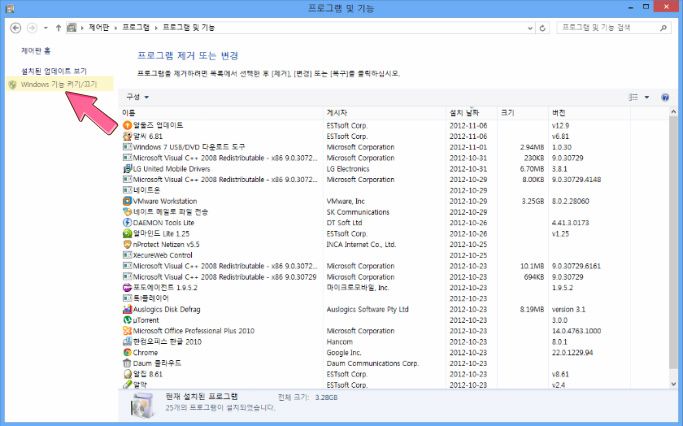Click the Windows 7 USB/DVD 다운로드 도구 icon
Viewport: 683px width, 426px height.
coord(127,147)
